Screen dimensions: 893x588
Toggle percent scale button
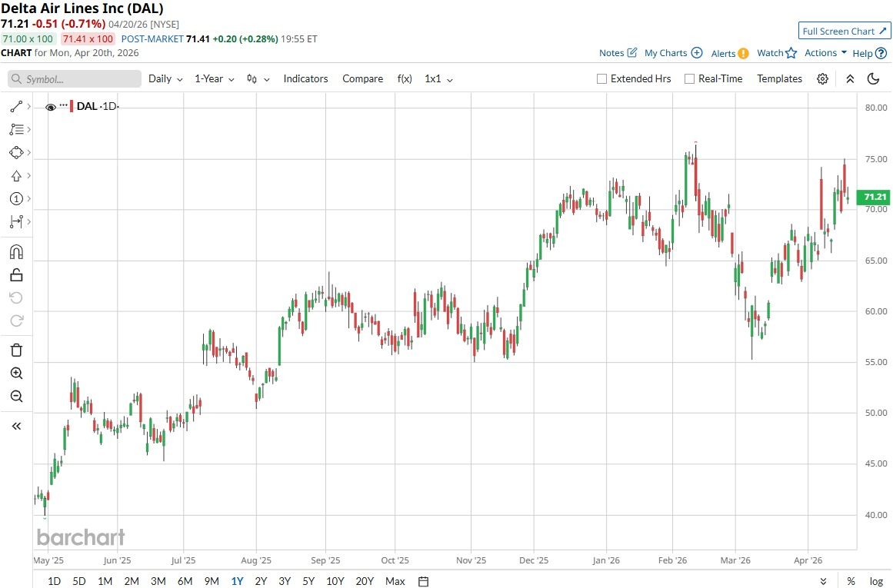(851, 581)
